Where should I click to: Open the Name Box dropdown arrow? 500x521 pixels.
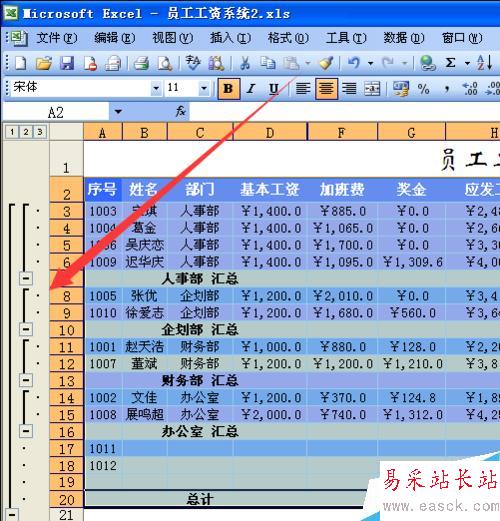point(118,112)
